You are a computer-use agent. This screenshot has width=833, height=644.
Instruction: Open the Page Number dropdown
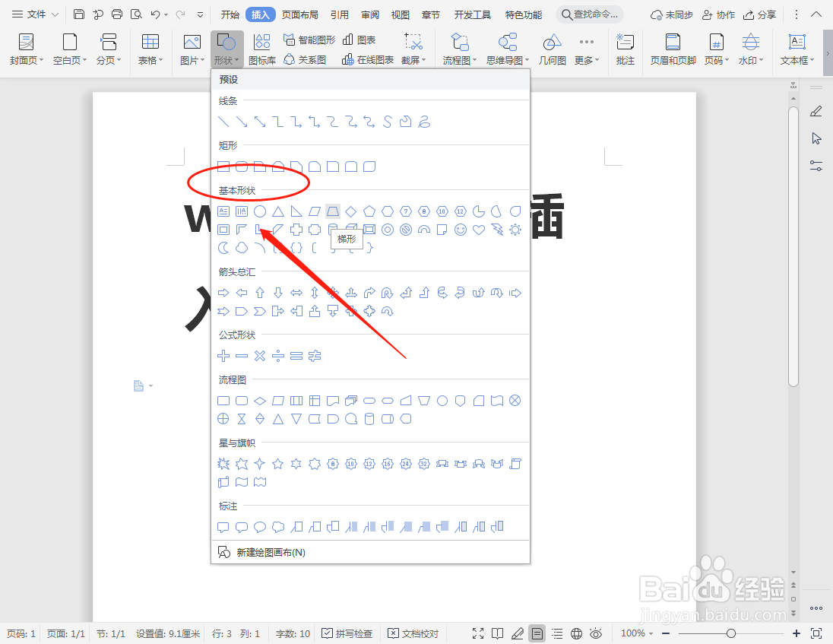716,49
